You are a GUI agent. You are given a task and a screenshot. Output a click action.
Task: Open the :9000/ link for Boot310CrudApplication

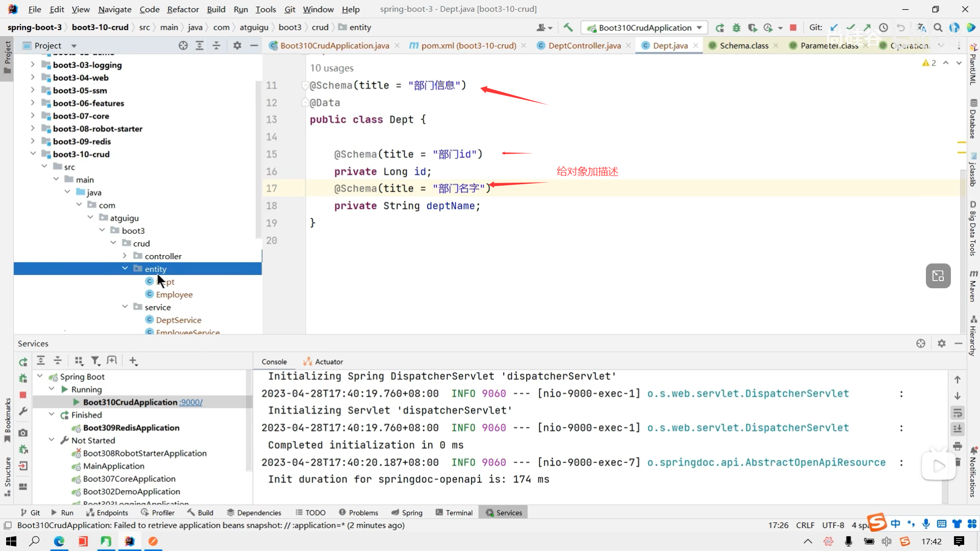pos(191,402)
